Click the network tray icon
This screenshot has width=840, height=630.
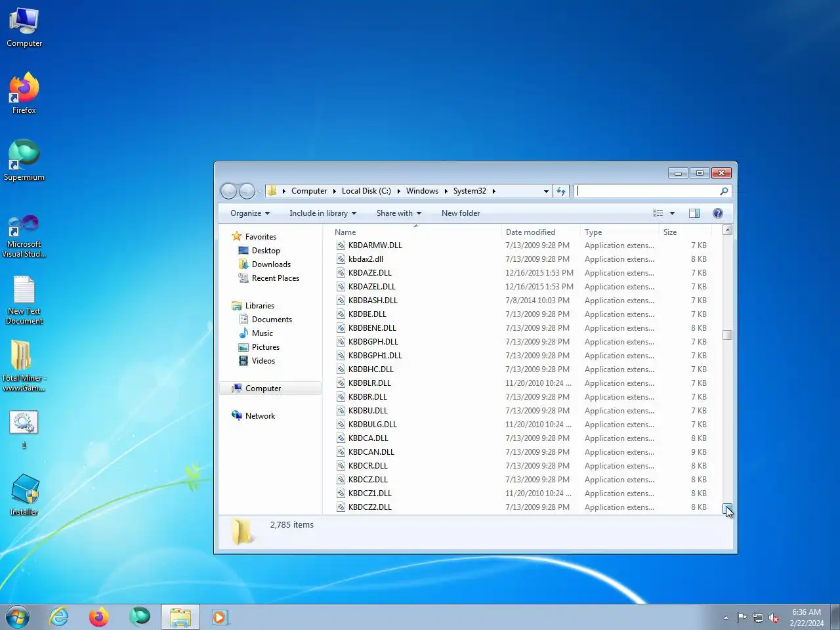[x=758, y=618]
